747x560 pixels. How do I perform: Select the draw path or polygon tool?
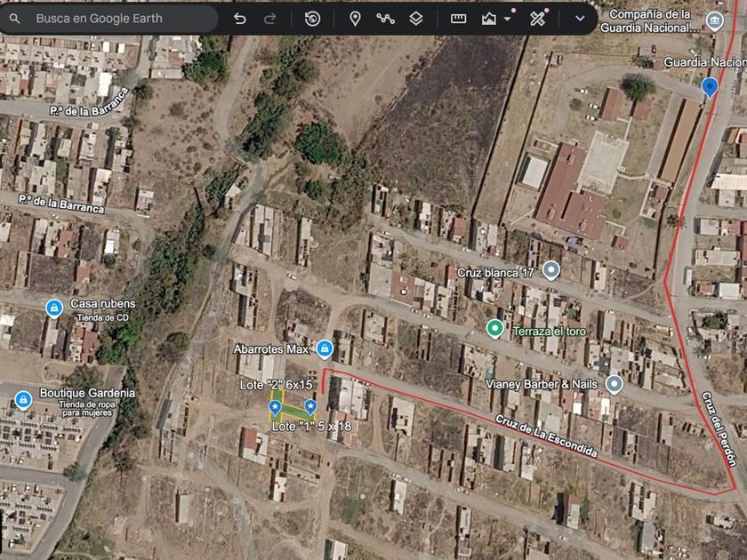click(385, 19)
